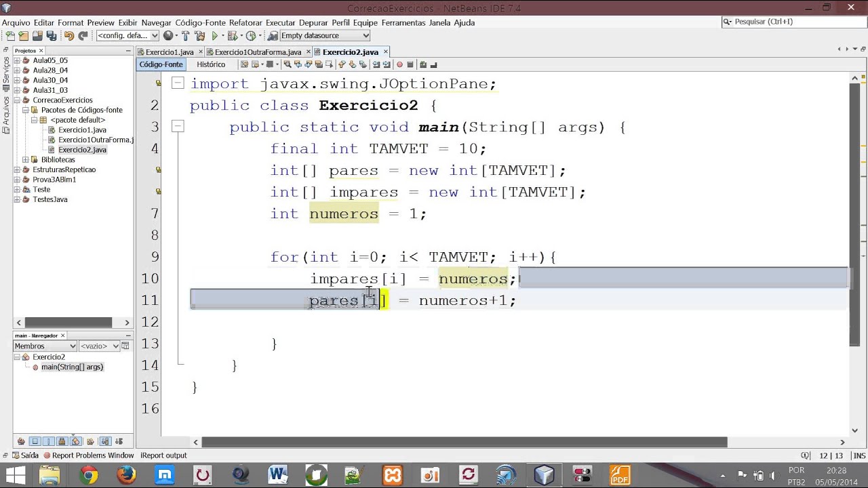
Task: Toggle Show Non-Public Members in Navigator
Action: (62, 441)
